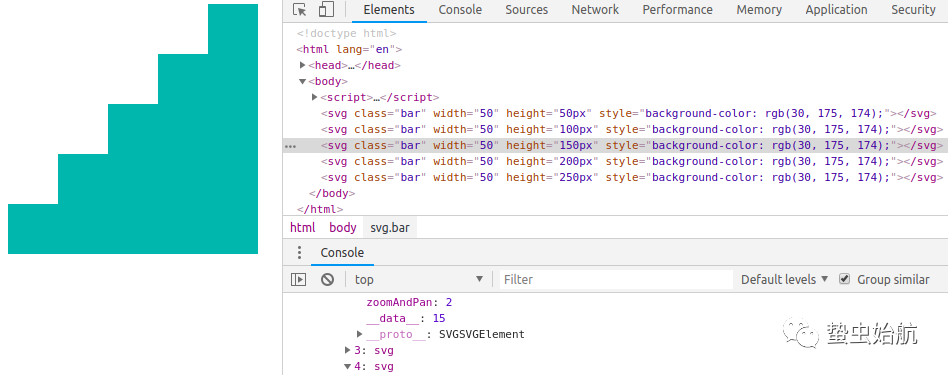Select html in the breadcrumb bar

[303, 228]
